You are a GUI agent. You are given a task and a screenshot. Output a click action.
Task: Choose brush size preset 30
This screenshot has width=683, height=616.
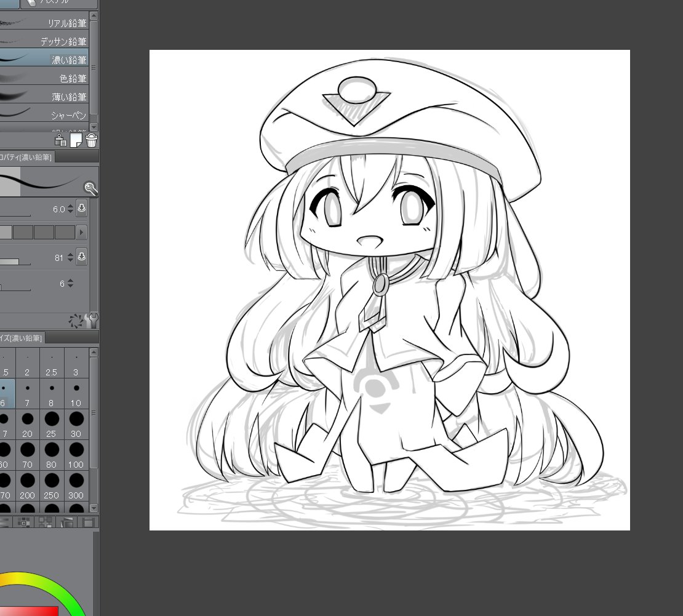pyautogui.click(x=76, y=425)
